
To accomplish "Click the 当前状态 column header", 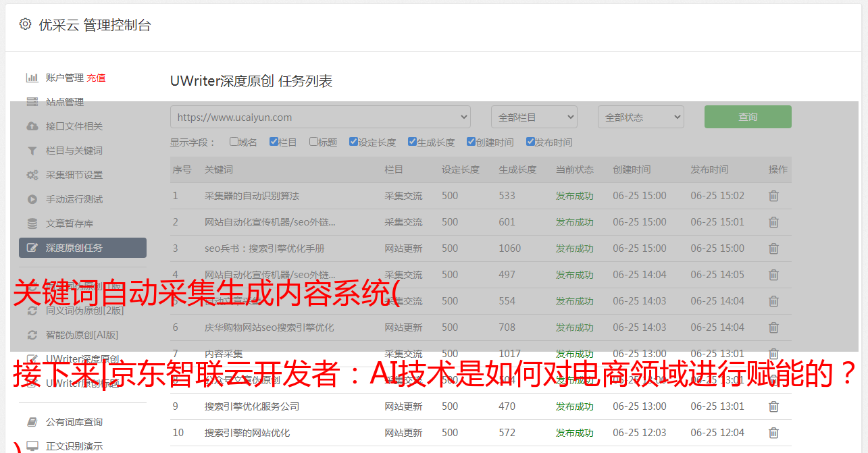I will (x=575, y=169).
